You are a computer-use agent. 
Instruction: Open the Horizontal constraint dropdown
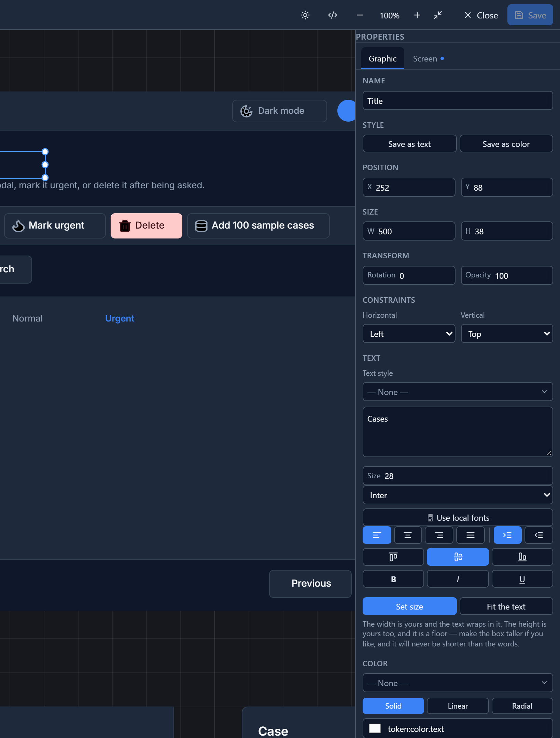pos(409,334)
